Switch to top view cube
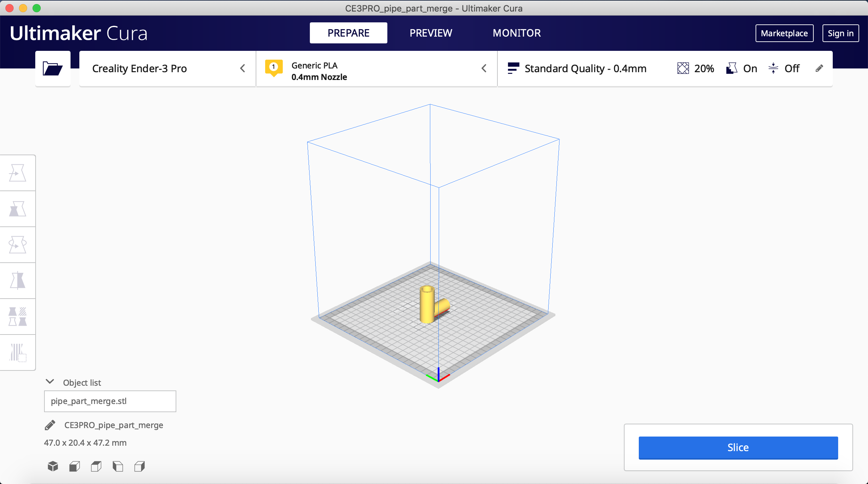This screenshot has height=484, width=868. point(96,466)
